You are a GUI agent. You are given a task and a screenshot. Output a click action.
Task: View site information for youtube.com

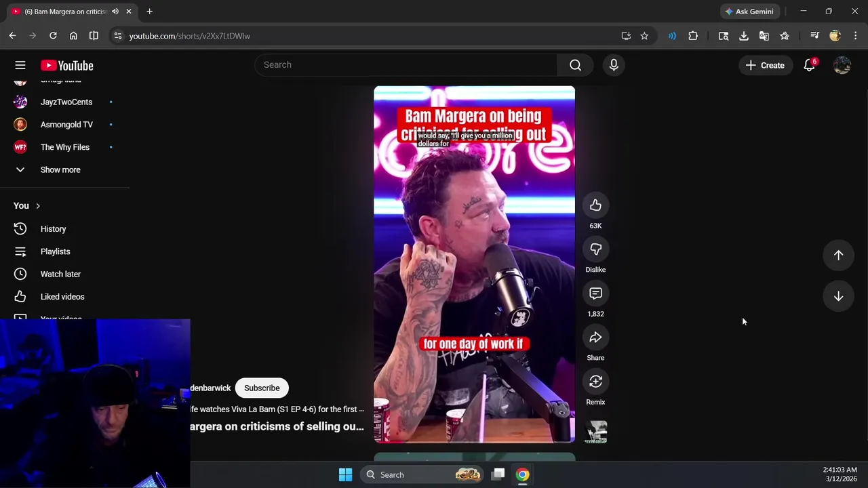tap(118, 36)
